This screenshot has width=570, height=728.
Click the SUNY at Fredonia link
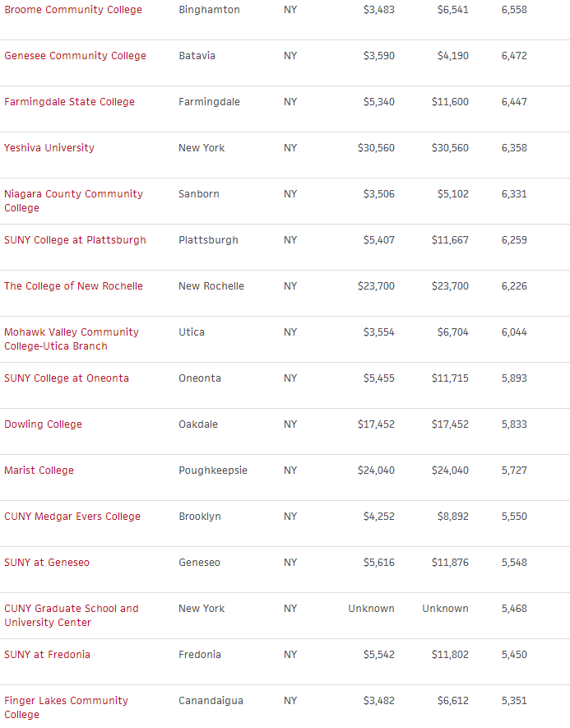(48, 655)
